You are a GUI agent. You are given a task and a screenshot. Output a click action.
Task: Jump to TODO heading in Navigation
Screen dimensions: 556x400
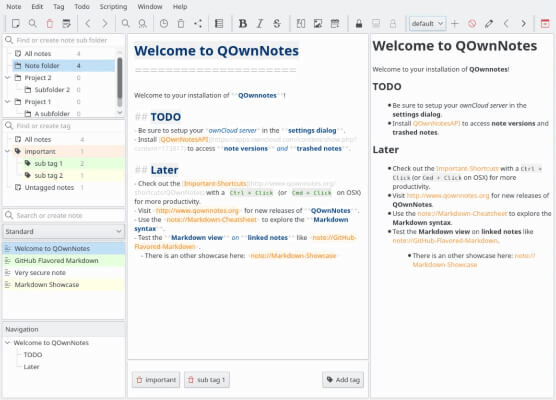33,355
